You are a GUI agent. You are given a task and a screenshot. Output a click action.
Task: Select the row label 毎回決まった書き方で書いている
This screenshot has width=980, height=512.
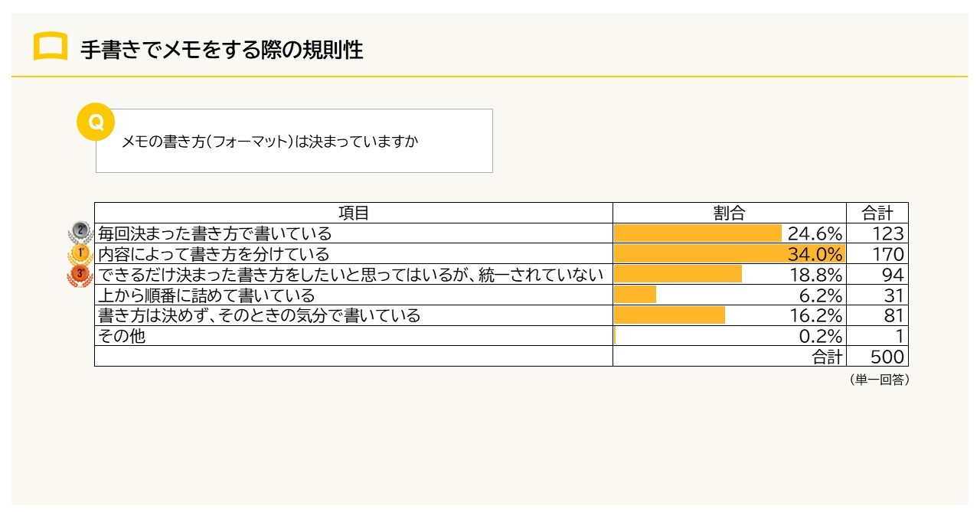(x=215, y=233)
